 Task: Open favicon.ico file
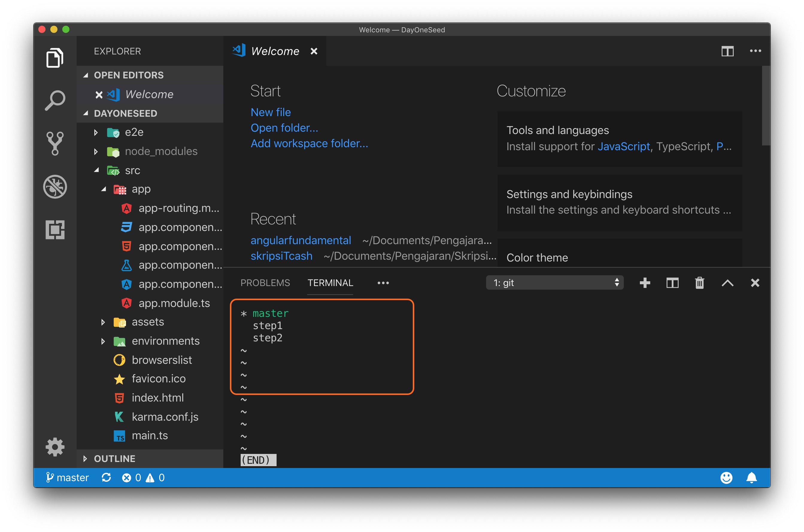[x=158, y=379]
